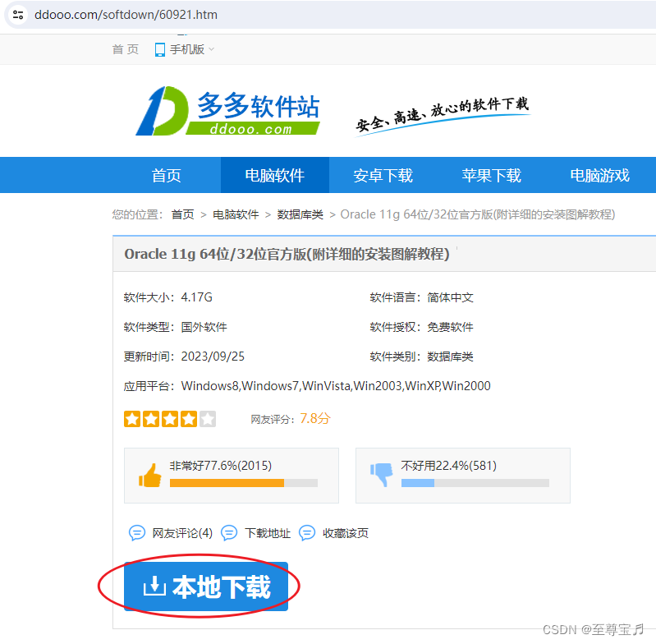This screenshot has width=656, height=644.
Task: Click the 首页 breadcrumb link
Action: (183, 214)
